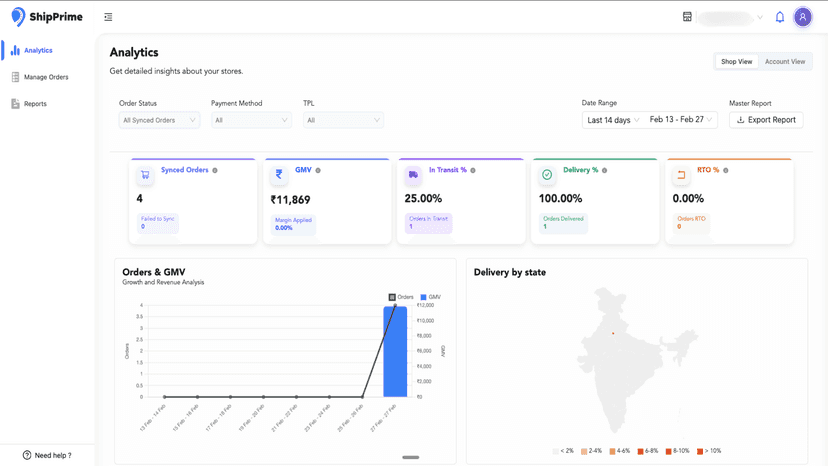Toggle the Orders legend series in chart
828x466 pixels.
(401, 297)
